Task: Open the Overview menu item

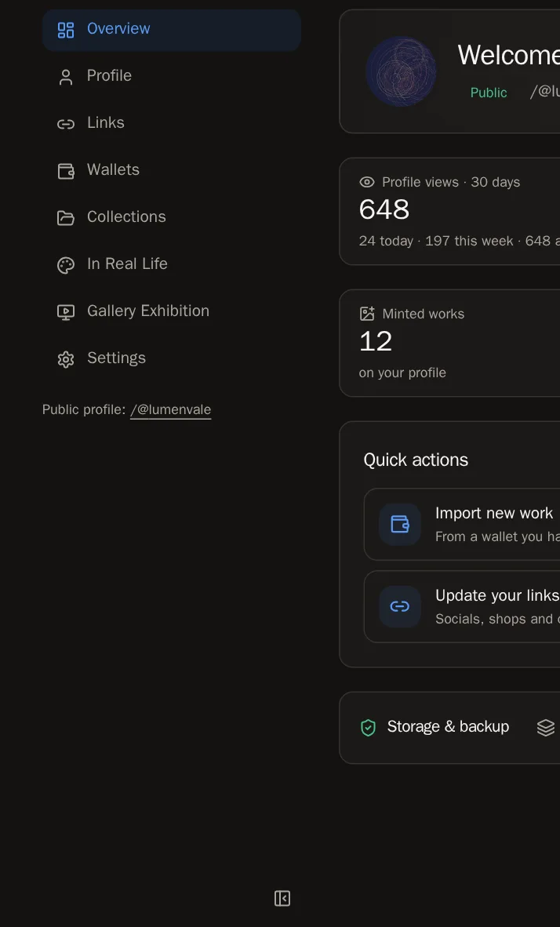Action: pyautogui.click(x=172, y=30)
